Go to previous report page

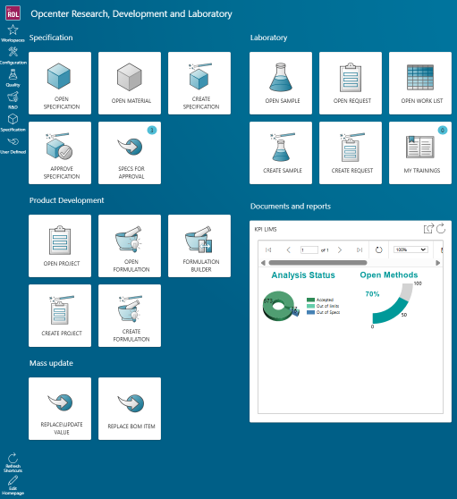289,250
